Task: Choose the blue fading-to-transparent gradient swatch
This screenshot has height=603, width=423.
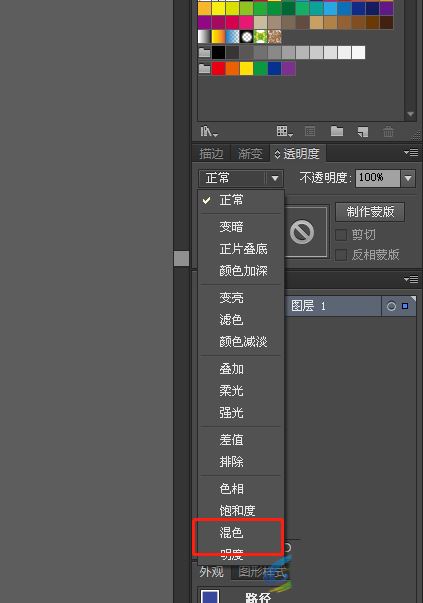Action: [232, 37]
